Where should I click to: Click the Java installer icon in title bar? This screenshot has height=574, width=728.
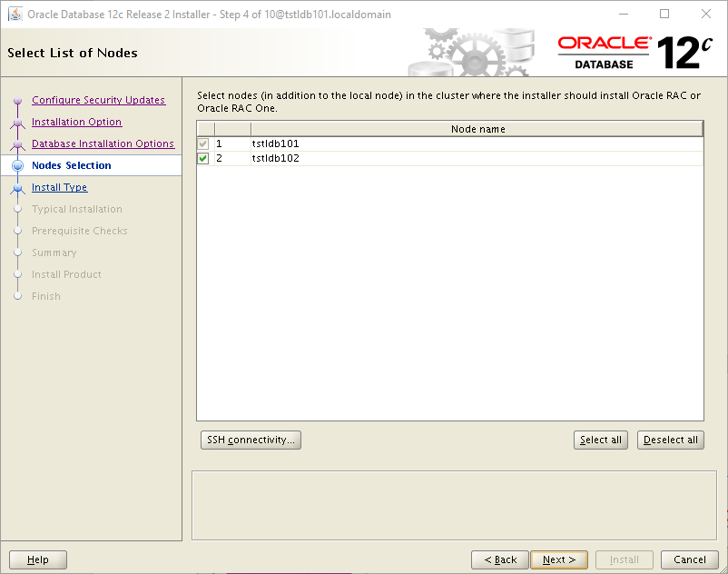coord(15,14)
